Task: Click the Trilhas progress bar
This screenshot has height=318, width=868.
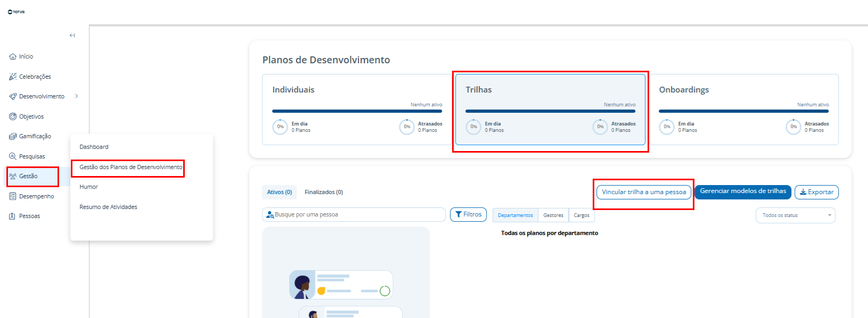Action: click(551, 111)
